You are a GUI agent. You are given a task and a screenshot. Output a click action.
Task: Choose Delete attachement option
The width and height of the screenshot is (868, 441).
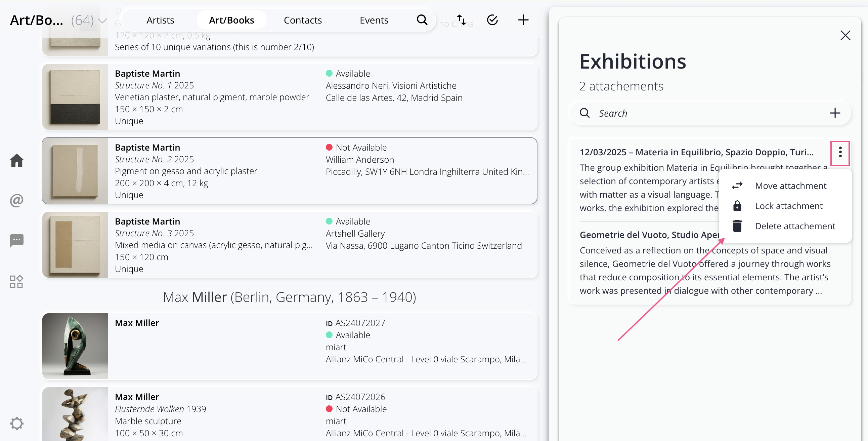pyautogui.click(x=795, y=226)
